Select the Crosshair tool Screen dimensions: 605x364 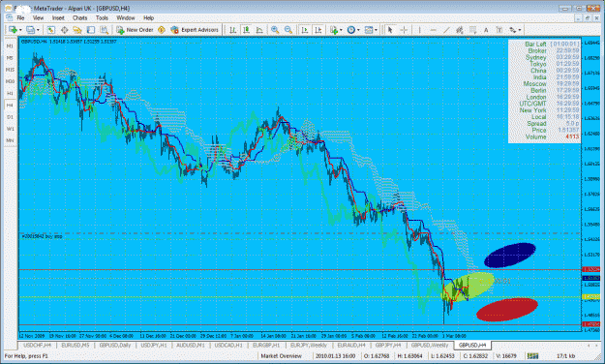tap(404, 30)
